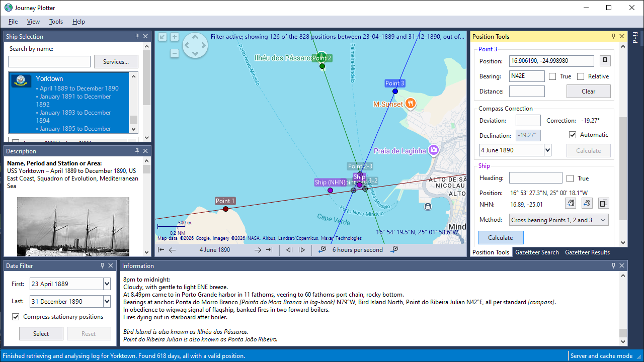644x362 pixels.
Task: Open the Last date filter dropdown
Action: [107, 302]
